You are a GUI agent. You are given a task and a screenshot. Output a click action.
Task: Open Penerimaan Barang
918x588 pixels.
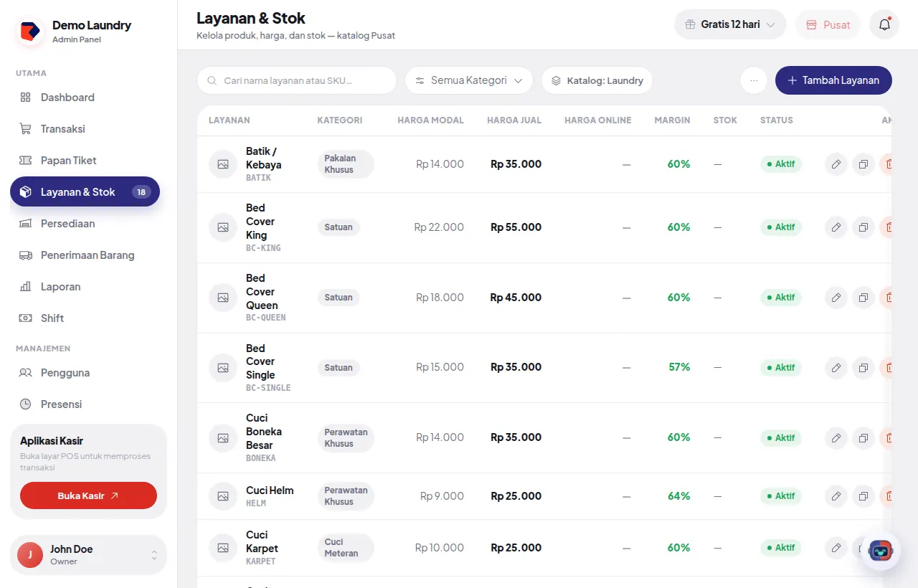85,255
